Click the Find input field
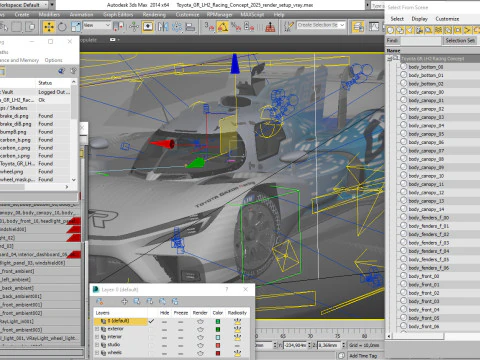The image size is (480, 360). click(421, 41)
